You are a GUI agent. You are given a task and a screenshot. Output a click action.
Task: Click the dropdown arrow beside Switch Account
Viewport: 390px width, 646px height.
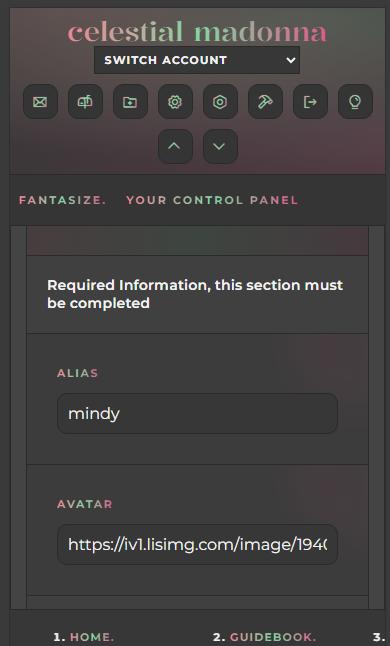click(291, 60)
